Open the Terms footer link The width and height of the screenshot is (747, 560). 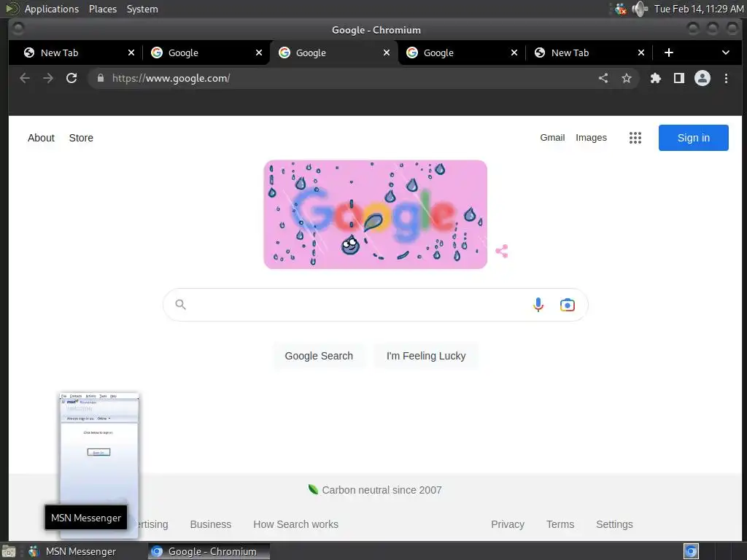pos(560,524)
